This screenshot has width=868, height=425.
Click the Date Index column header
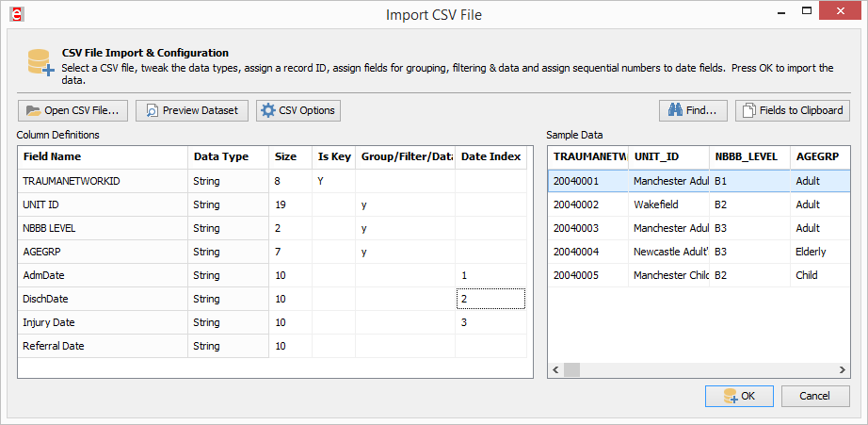490,156
